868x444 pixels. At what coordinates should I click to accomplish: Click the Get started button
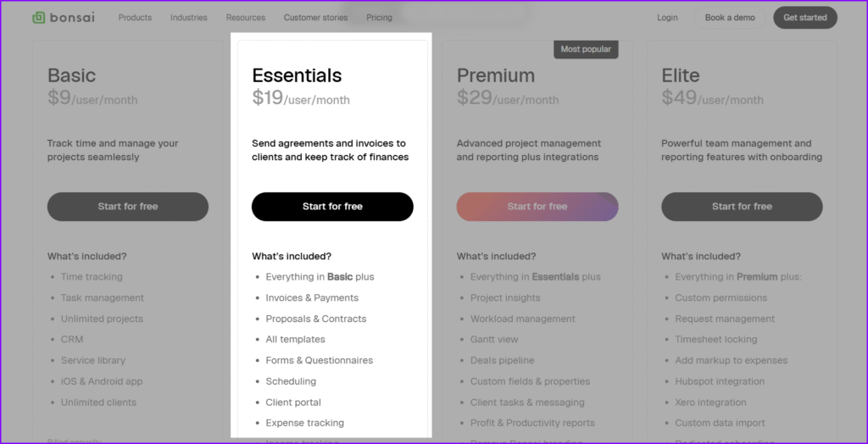(805, 18)
